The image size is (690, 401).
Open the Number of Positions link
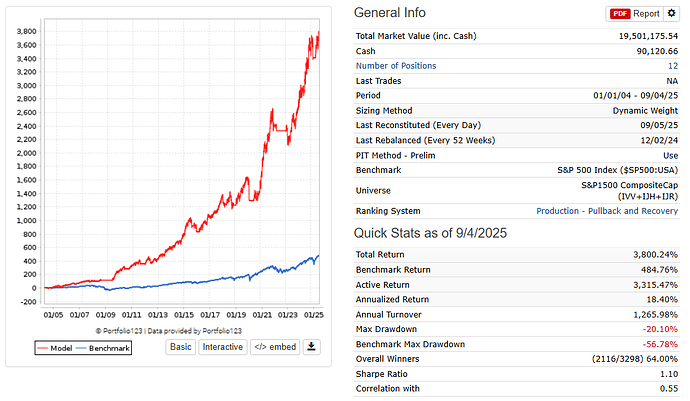[x=396, y=66]
